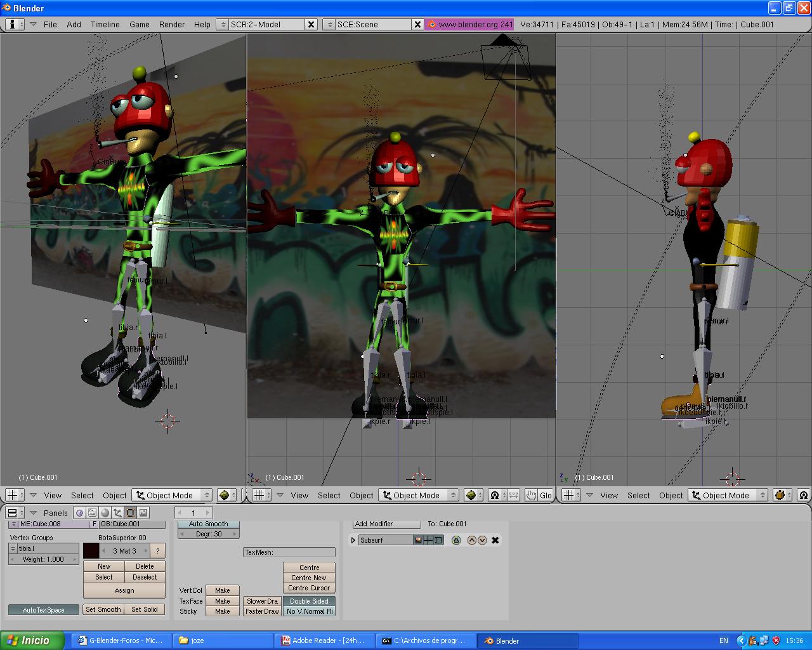812x650 pixels.
Task: Open the Add menu in top header
Action: pos(74,24)
